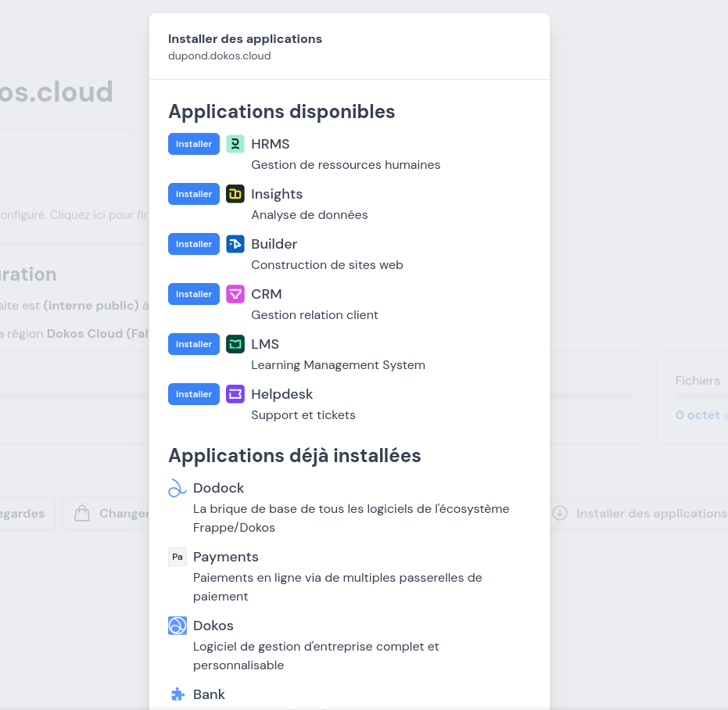Image resolution: width=728 pixels, height=710 pixels.
Task: Select the Builder app name
Action: pyautogui.click(x=274, y=244)
